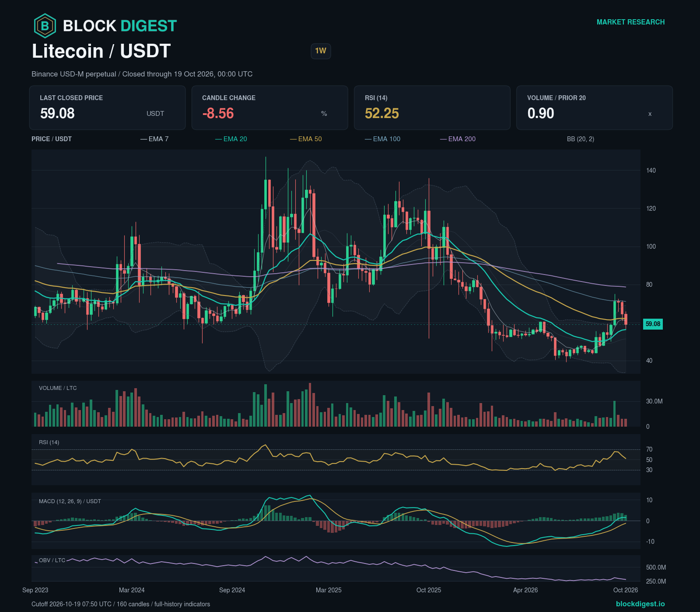Image resolution: width=700 pixels, height=612 pixels.
Task: Click the MARKET RESEARCH label
Action: click(630, 22)
